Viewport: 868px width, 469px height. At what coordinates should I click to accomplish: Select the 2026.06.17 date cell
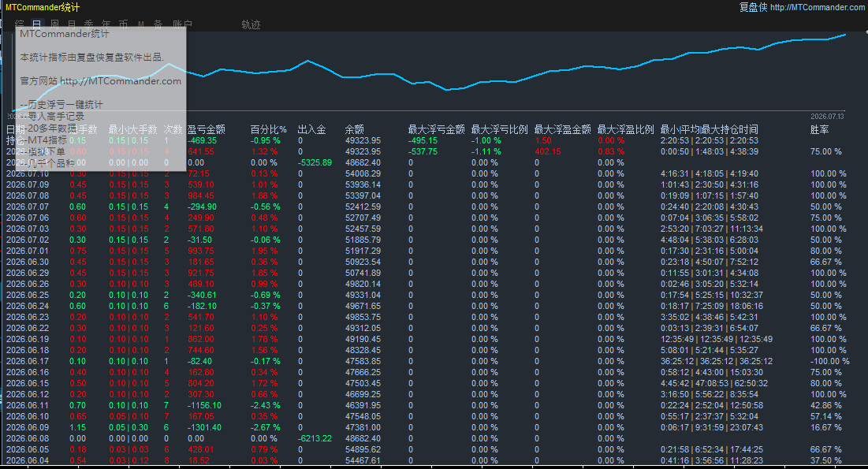[x=28, y=361]
